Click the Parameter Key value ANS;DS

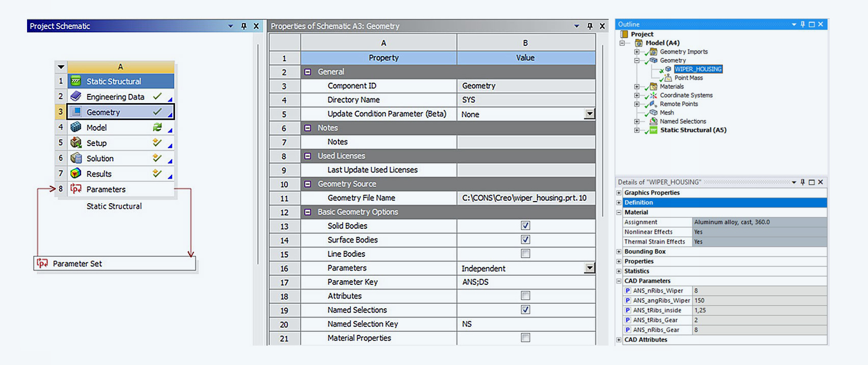point(526,282)
